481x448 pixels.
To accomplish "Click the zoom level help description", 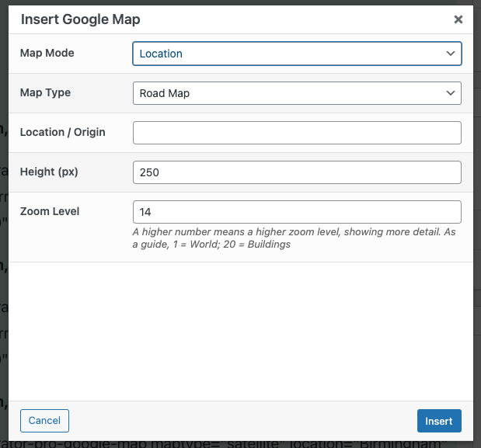I will click(x=294, y=238).
